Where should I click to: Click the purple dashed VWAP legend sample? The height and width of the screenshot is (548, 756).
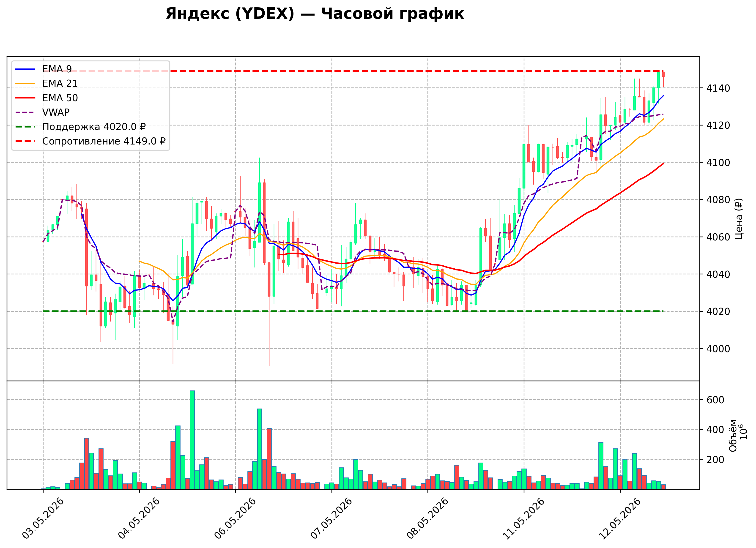(25, 112)
